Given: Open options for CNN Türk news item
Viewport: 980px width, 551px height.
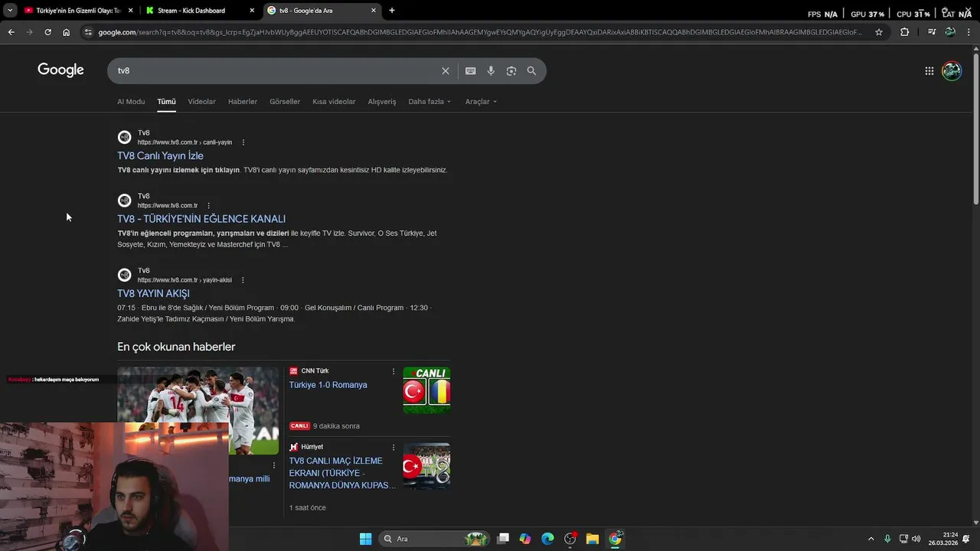Looking at the screenshot, I should pos(394,371).
